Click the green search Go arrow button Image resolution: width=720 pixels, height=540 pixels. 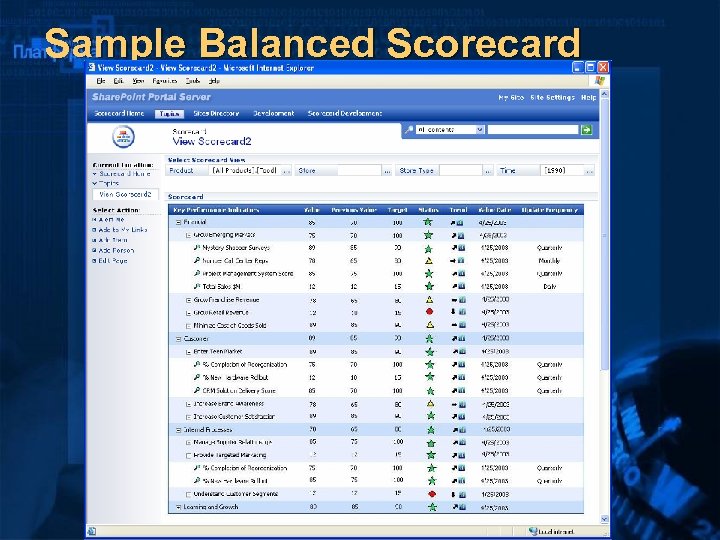coord(586,130)
